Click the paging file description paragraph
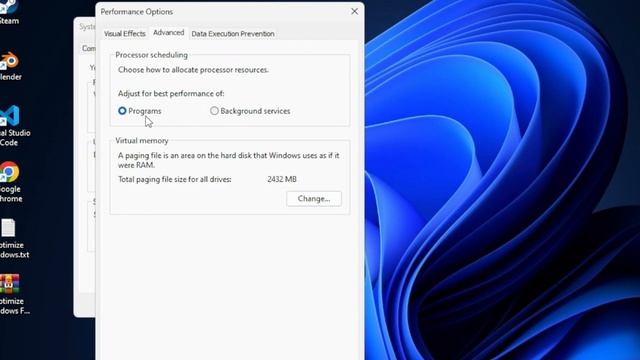The image size is (640, 360). tap(229, 160)
